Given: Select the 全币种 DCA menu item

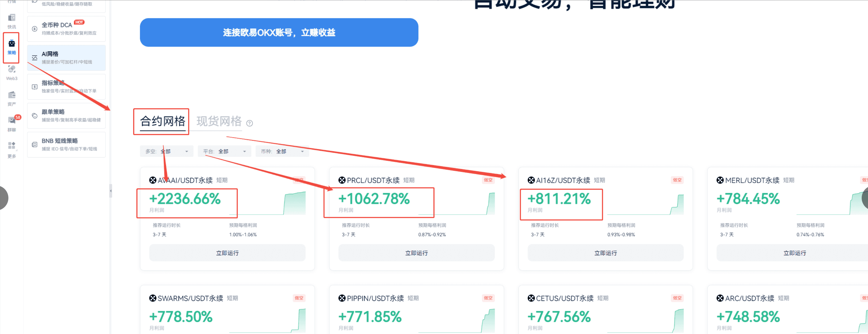Looking at the screenshot, I should pos(66,29).
